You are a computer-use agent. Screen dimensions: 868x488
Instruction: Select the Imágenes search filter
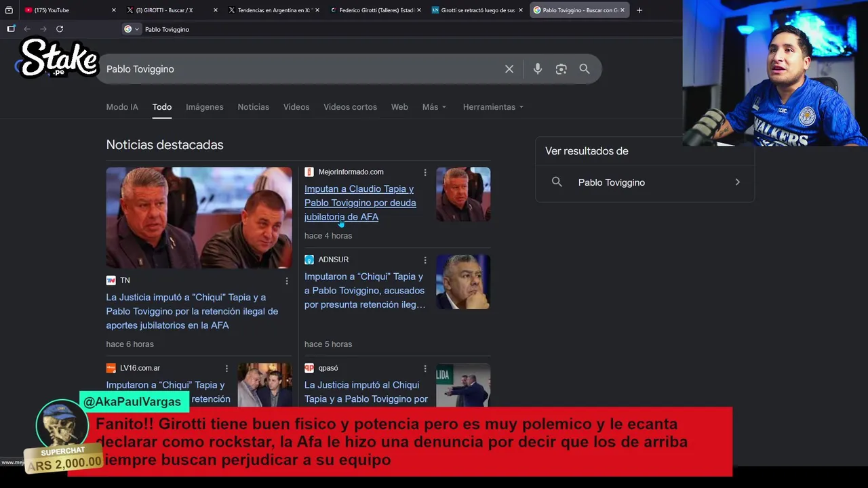[x=205, y=107]
